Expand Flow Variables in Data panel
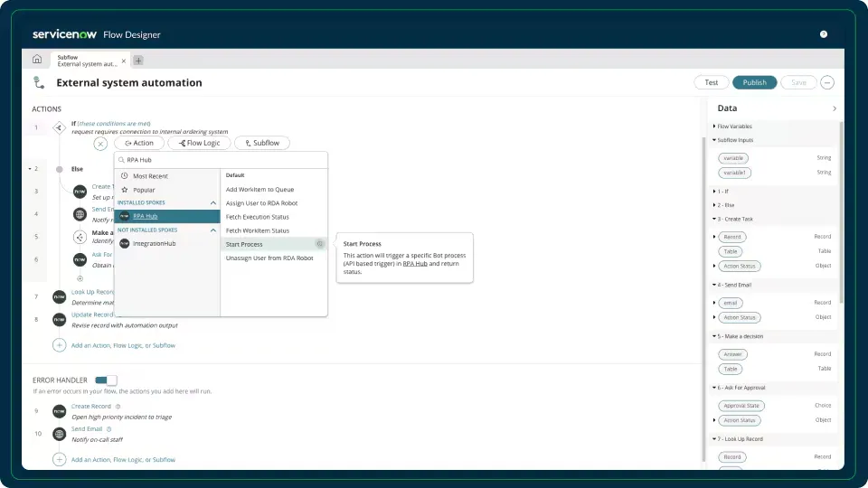The height and width of the screenshot is (488, 868). click(x=714, y=127)
